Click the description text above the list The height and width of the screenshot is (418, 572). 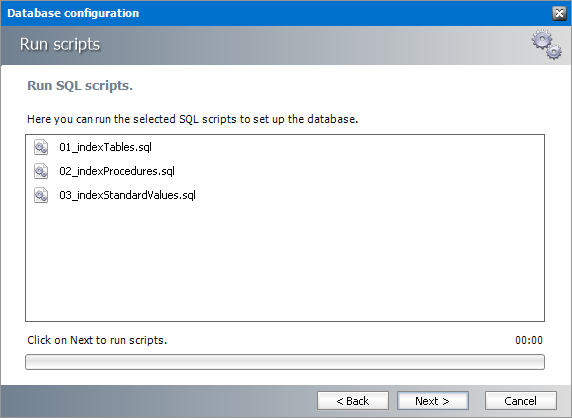coord(193,119)
